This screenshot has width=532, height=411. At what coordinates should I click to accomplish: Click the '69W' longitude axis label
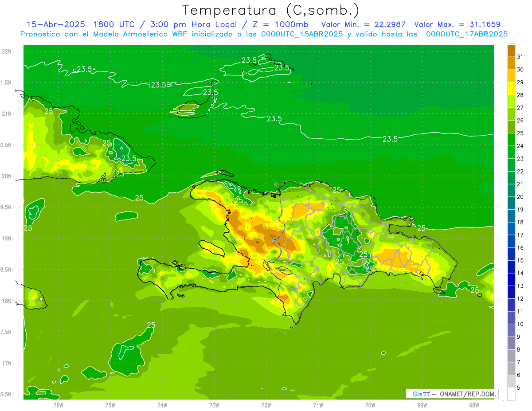click(x=422, y=405)
